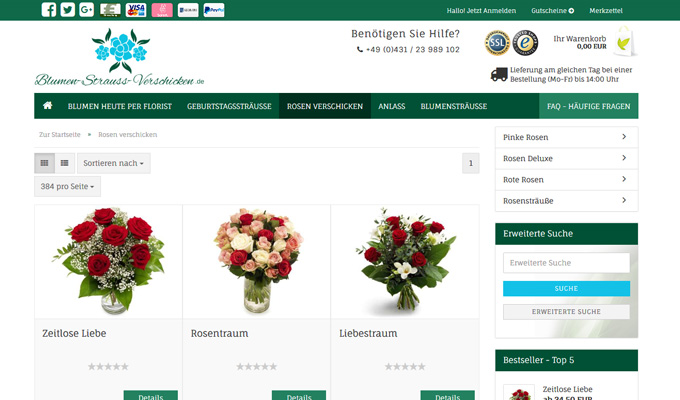The width and height of the screenshot is (680, 400).
Task: Expand the Rosensträuße category chevron
Action: click(x=624, y=200)
